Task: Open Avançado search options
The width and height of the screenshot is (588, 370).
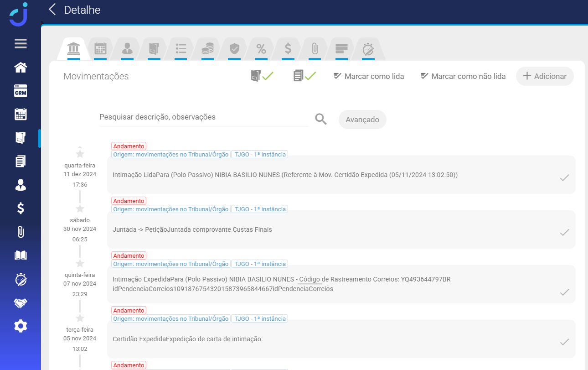Action: [362, 120]
